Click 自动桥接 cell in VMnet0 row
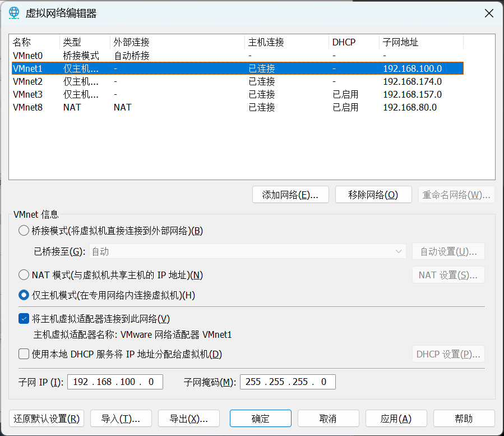The height and width of the screenshot is (436, 504). click(x=132, y=56)
